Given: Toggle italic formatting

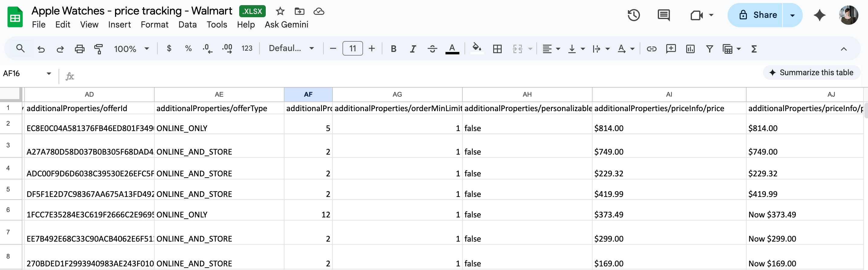Looking at the screenshot, I should [x=413, y=49].
